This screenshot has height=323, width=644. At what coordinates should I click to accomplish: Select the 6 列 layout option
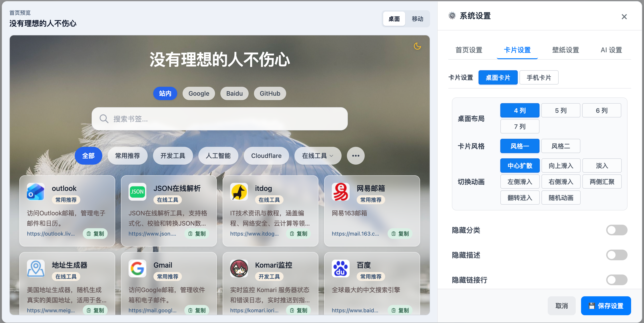602,111
